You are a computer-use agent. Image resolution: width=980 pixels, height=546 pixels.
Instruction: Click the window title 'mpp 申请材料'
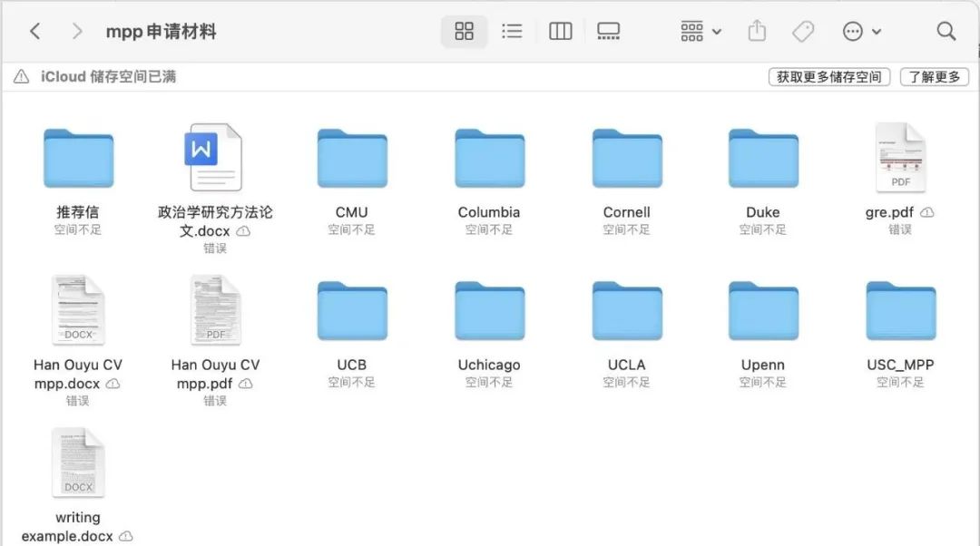(x=162, y=31)
